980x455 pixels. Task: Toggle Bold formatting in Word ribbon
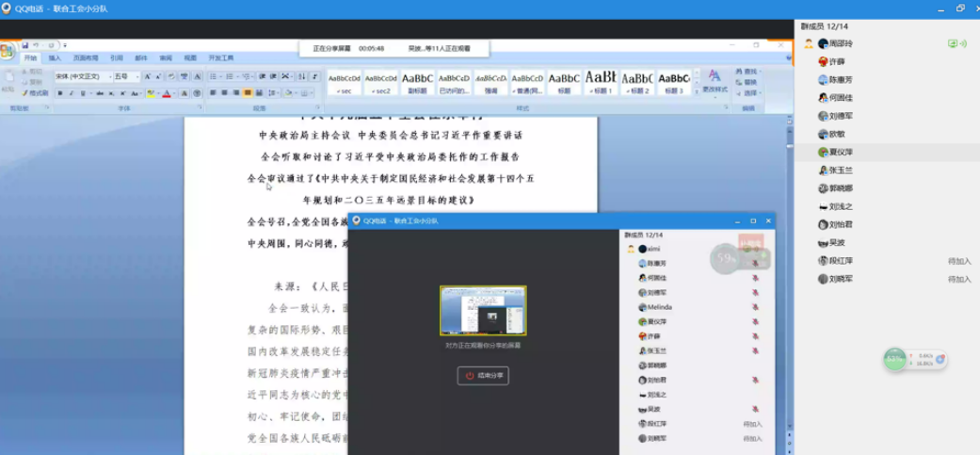60,93
